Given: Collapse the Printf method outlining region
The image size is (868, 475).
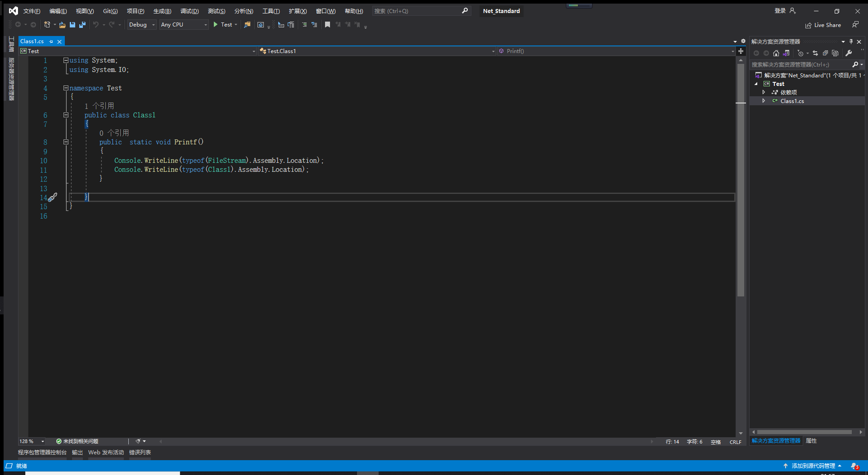Looking at the screenshot, I should tap(66, 142).
